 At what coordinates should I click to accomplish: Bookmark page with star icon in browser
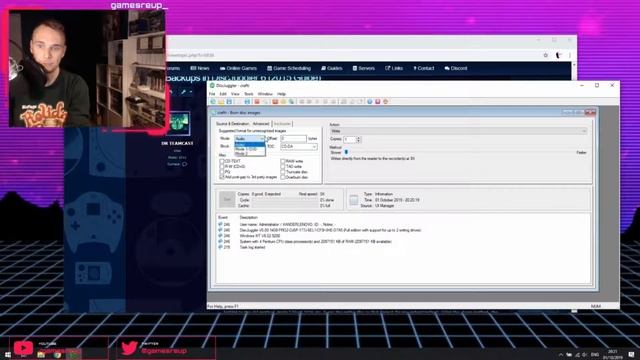click(x=545, y=55)
